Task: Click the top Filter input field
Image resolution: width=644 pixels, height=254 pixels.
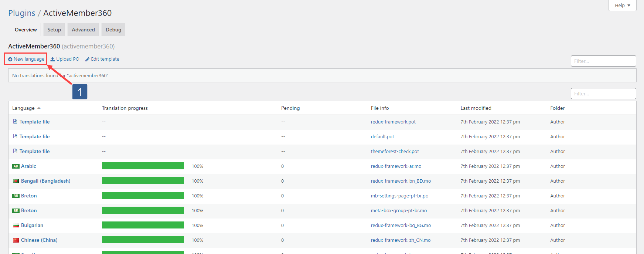Action: 603,61
